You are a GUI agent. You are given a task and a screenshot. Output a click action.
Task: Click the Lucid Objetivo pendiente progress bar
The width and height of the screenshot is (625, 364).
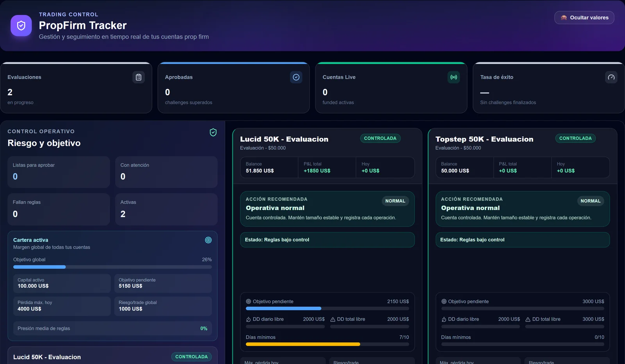click(327, 309)
